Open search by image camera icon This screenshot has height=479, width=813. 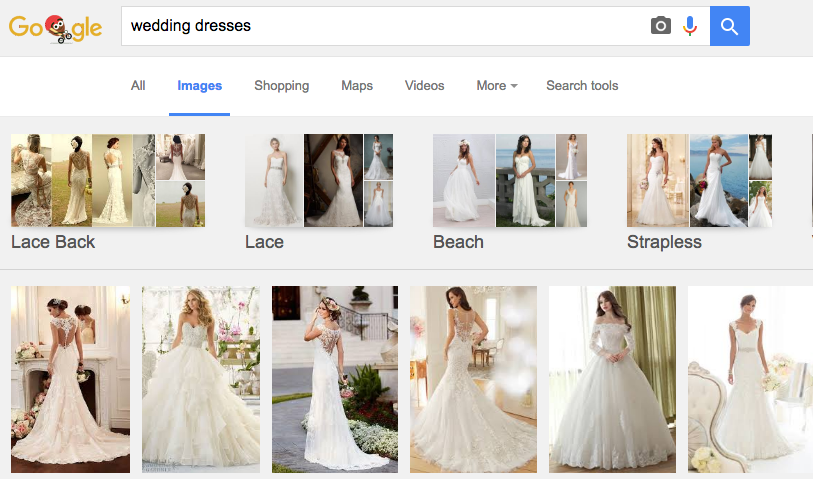click(661, 25)
